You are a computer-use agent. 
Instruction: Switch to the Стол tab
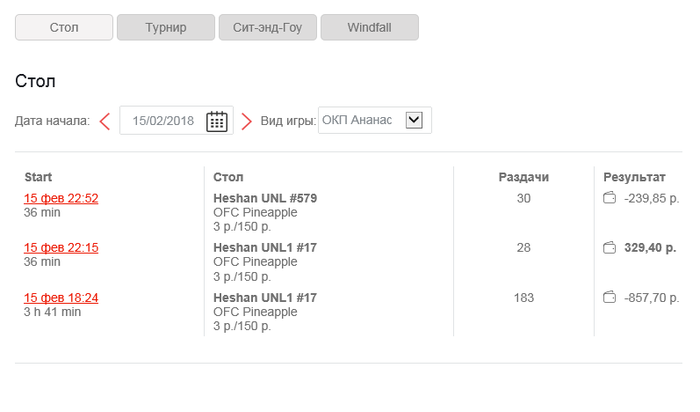(64, 27)
